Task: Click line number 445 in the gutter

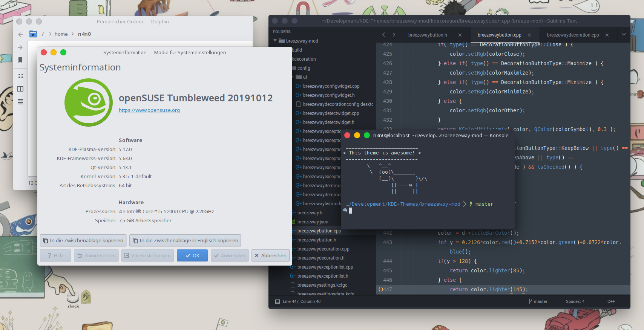Action: click(388, 270)
